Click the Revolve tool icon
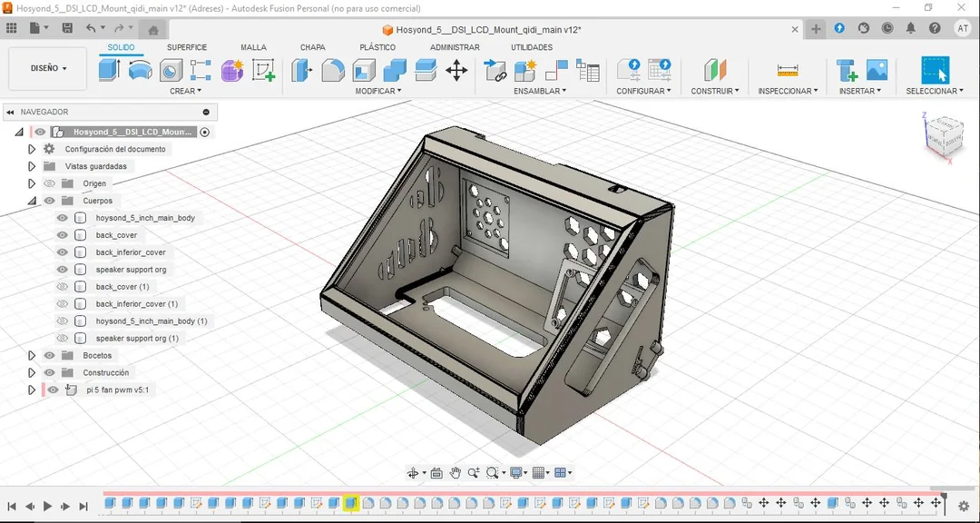Viewport: 980px width, 523px height. coord(141,70)
